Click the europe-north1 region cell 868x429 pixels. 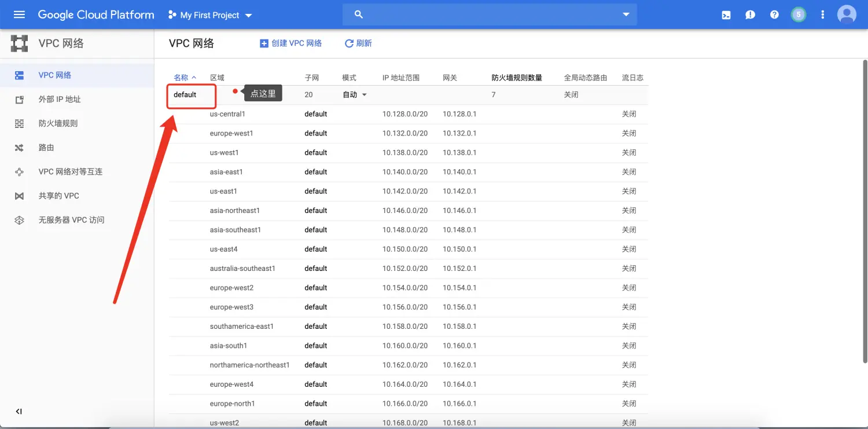click(x=233, y=404)
